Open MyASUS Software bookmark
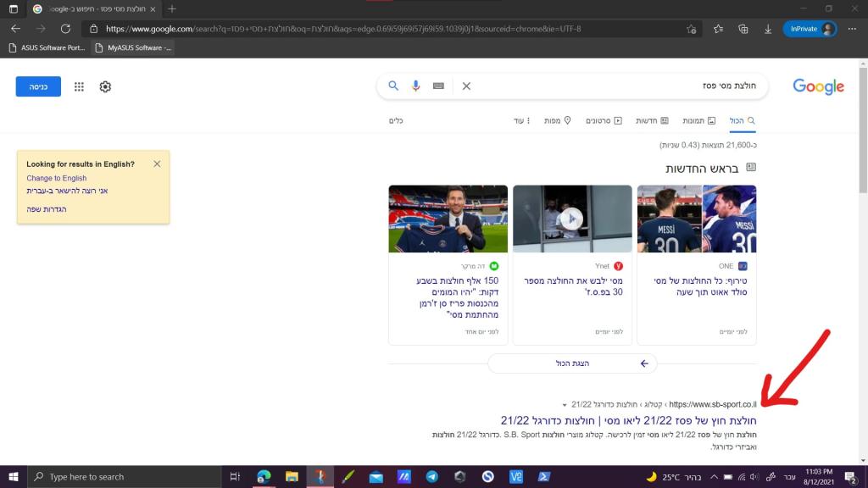This screenshot has height=488, width=868. 133,47
